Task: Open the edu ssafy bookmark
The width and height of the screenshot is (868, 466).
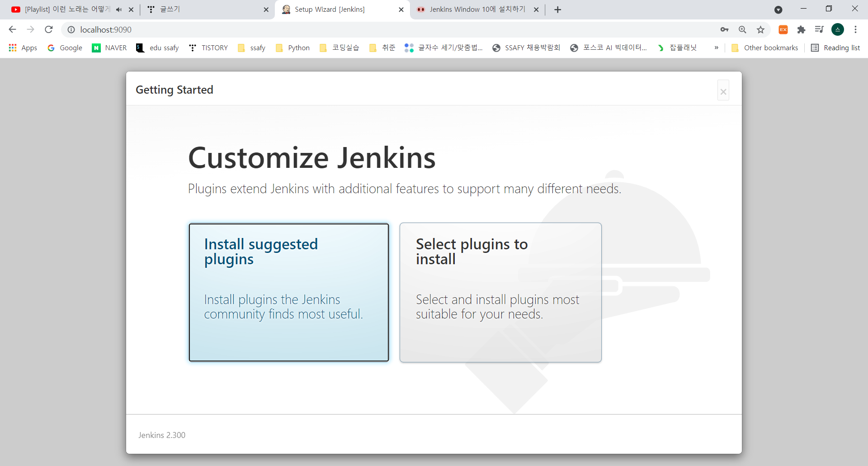Action: point(157,48)
